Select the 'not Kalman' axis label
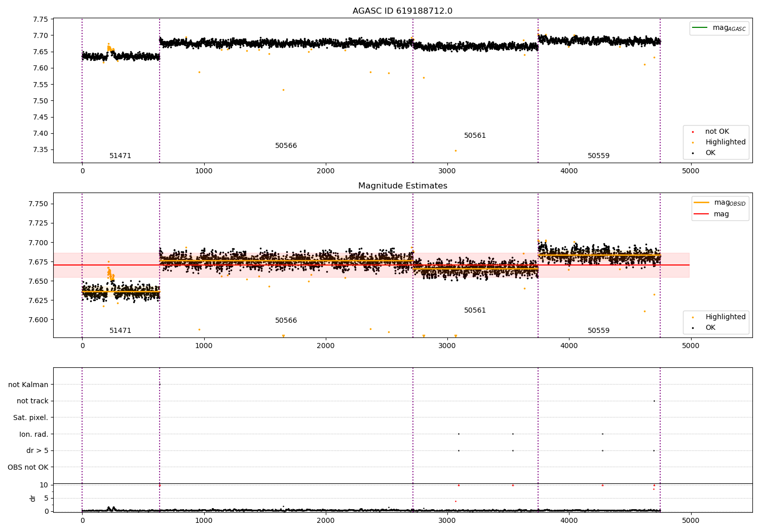 28,385
